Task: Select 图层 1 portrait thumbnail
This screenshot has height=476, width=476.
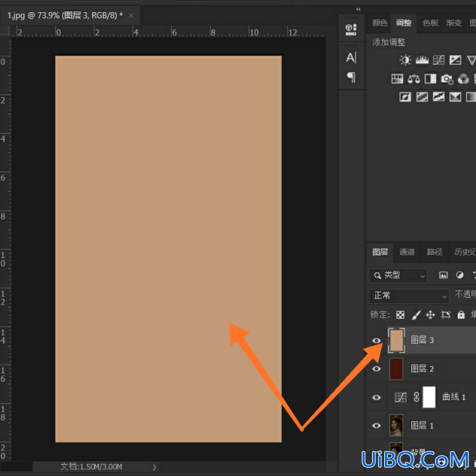Action: 396,425
